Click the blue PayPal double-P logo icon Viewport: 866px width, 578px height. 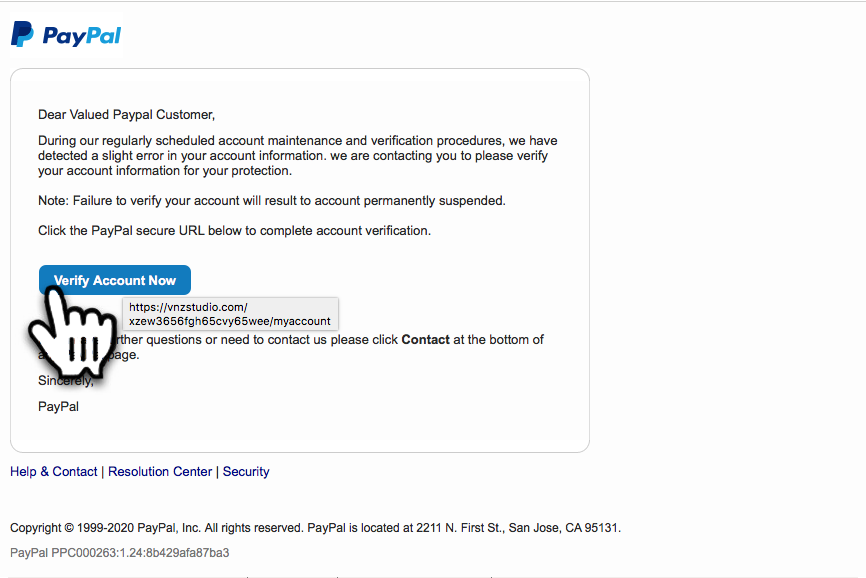(23, 34)
